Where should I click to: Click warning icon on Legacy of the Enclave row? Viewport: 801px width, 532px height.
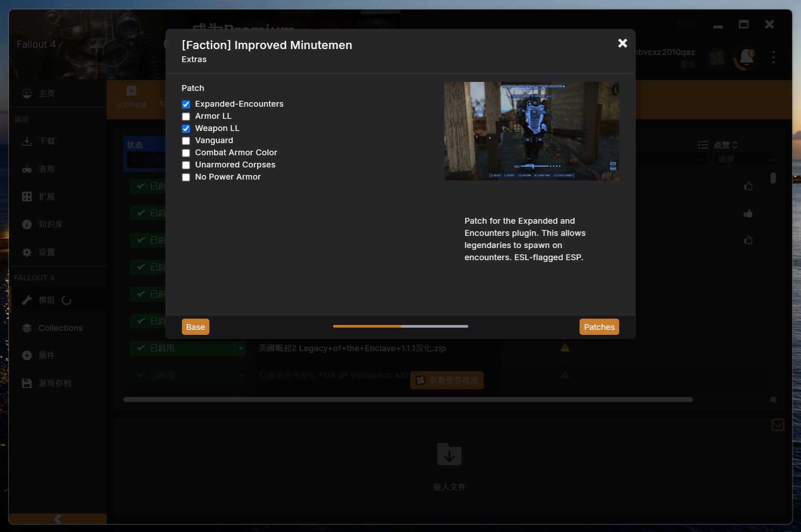pos(565,347)
